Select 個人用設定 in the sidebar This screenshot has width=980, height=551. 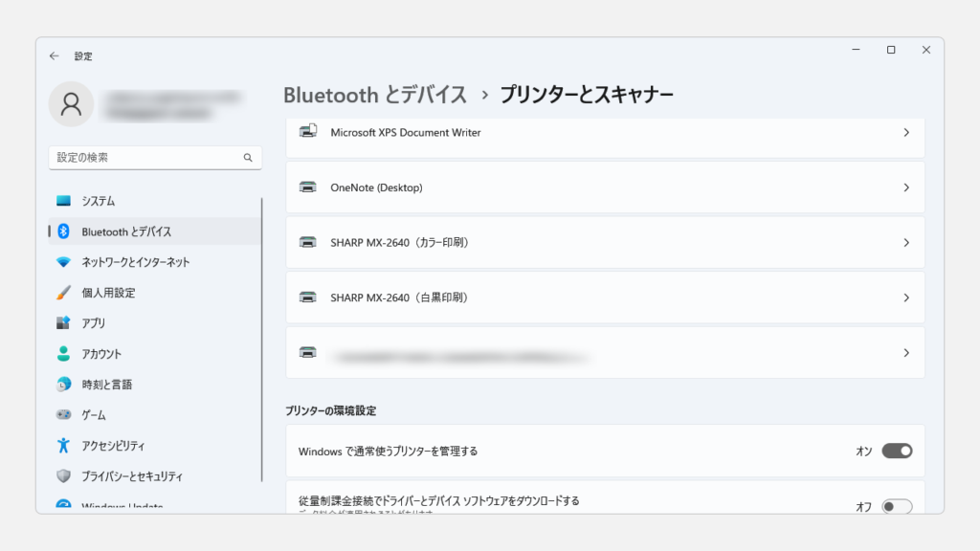pos(108,293)
